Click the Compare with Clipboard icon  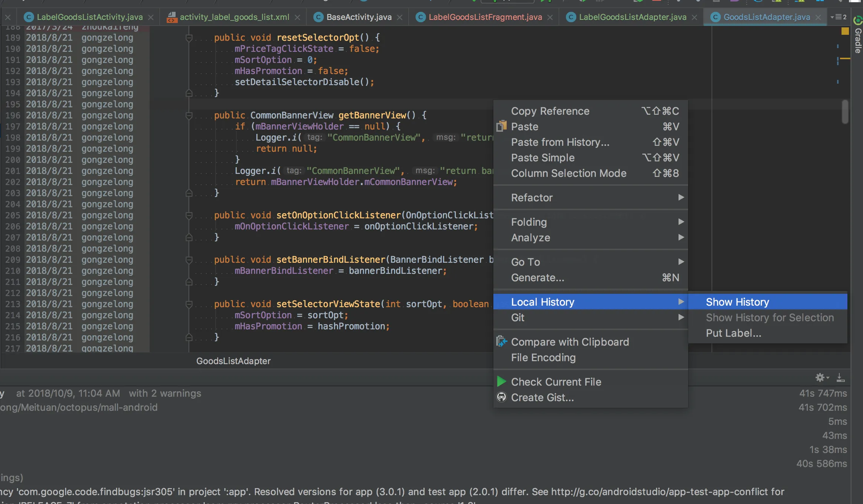501,342
